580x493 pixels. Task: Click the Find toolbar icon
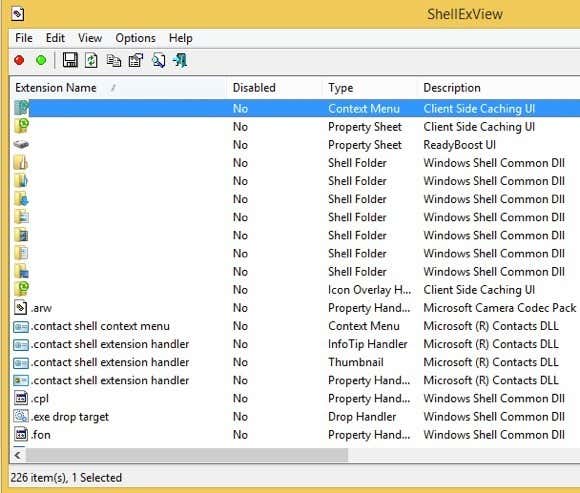[158, 60]
